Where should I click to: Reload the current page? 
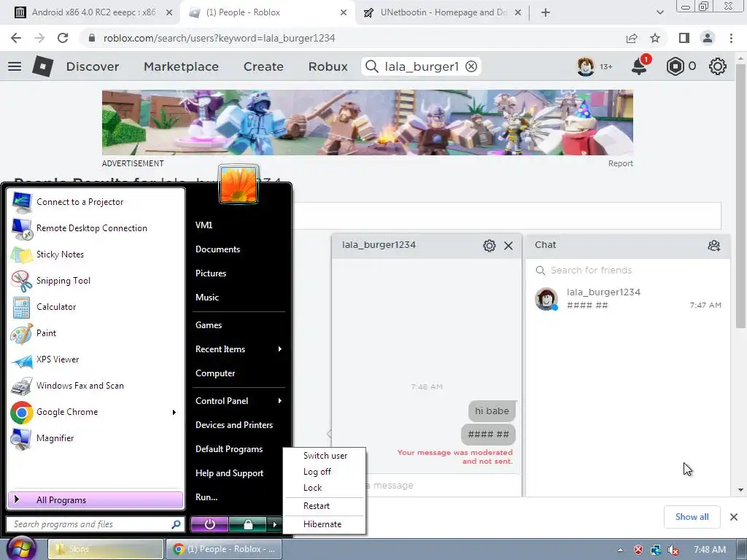(x=63, y=38)
